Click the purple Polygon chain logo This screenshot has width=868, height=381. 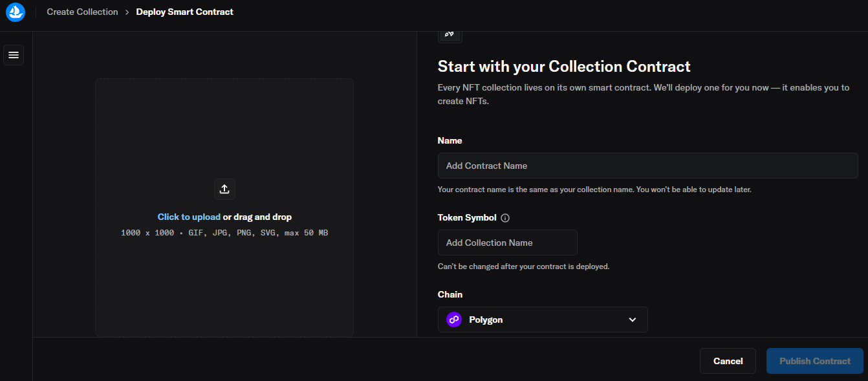click(x=454, y=320)
